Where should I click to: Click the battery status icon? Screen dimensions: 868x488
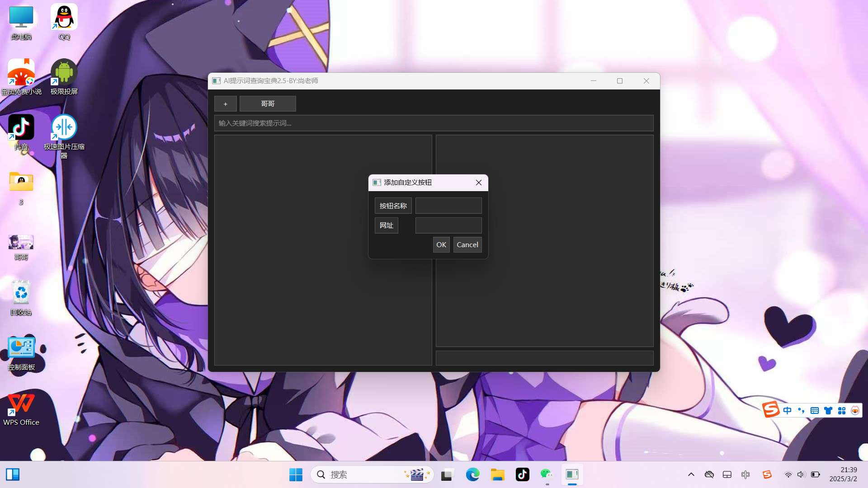(816, 474)
